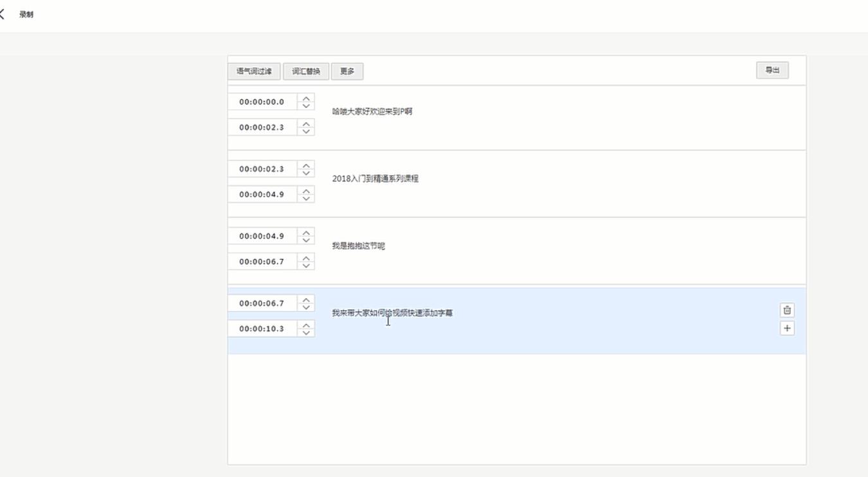Click into the 00:00:10.3 timestamp field

pos(264,329)
